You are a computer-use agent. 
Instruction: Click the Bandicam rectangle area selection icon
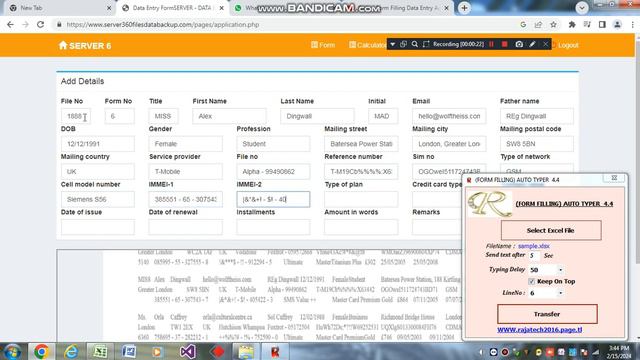426,44
